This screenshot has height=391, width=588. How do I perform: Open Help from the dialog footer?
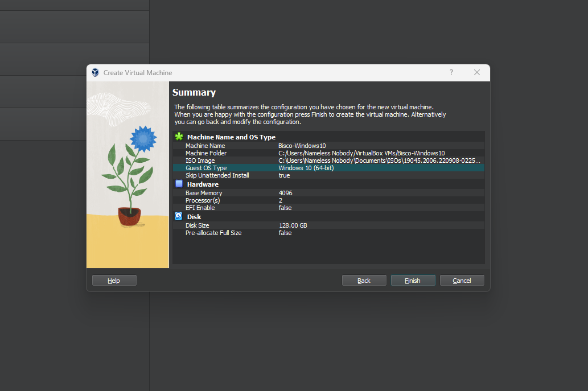pos(114,280)
